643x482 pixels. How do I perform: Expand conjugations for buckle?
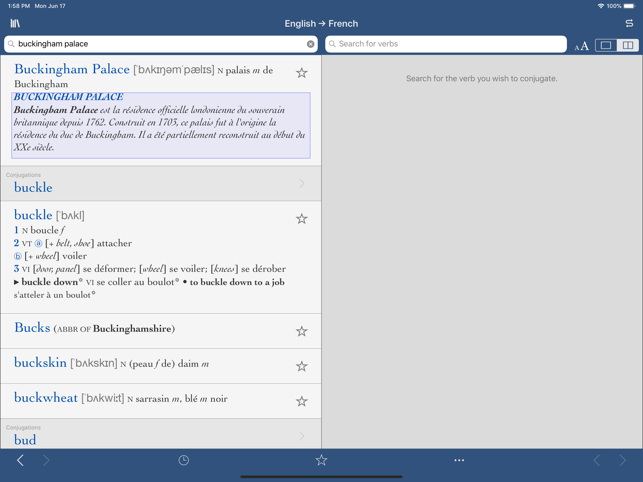pyautogui.click(x=160, y=184)
